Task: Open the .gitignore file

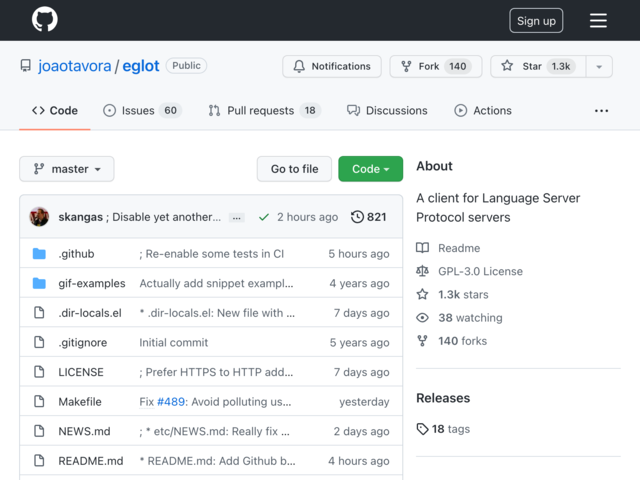Action: 82,342
